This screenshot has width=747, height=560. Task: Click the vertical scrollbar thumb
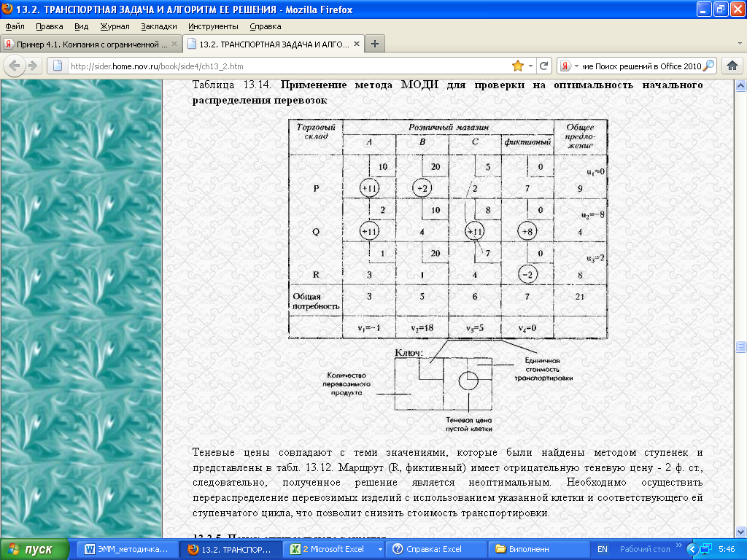pos(740,346)
